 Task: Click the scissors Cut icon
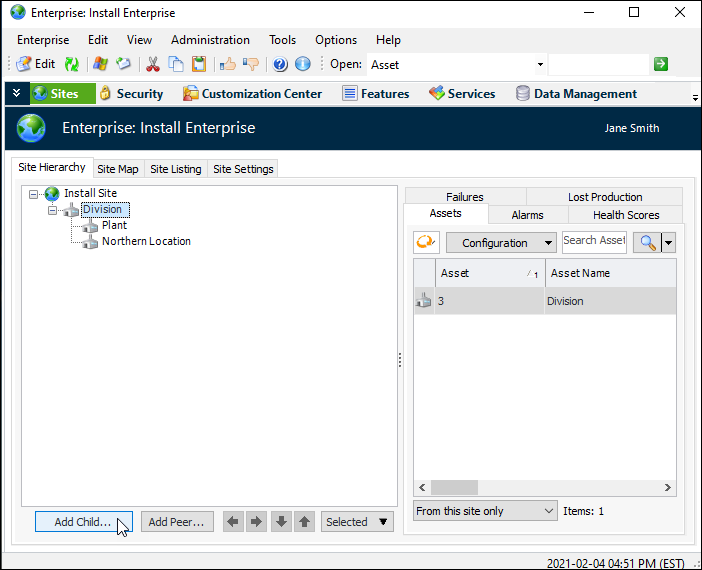pyautogui.click(x=153, y=64)
